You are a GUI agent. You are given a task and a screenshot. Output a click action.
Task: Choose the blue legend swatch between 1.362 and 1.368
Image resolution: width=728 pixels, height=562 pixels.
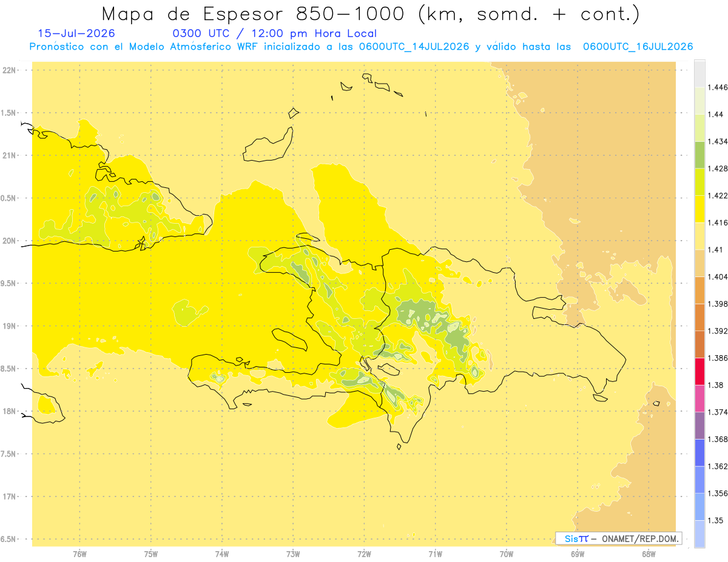click(x=699, y=452)
